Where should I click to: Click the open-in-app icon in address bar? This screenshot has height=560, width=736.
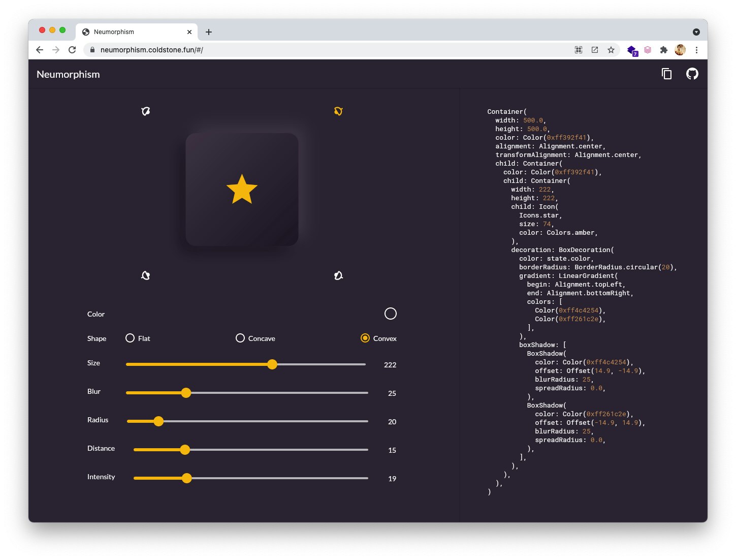pos(595,50)
